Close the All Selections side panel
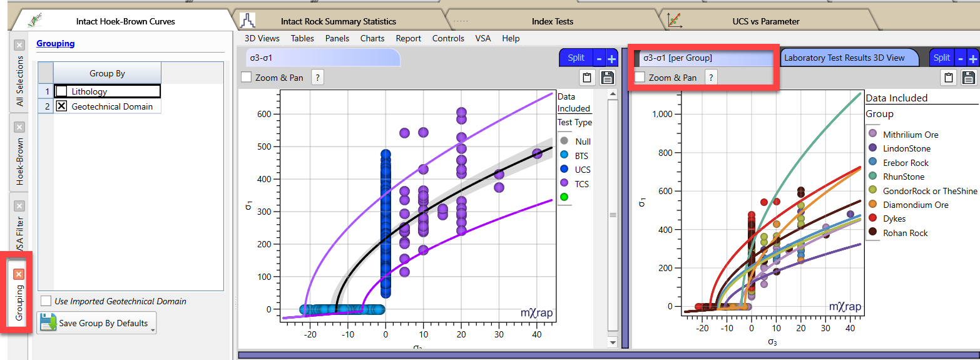 coord(19,45)
